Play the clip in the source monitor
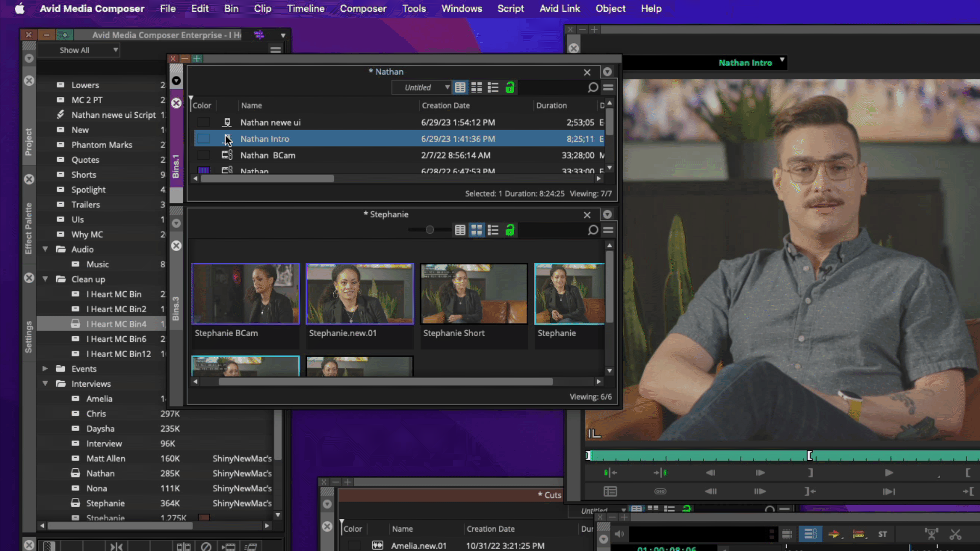This screenshot has width=980, height=551. pyautogui.click(x=889, y=472)
